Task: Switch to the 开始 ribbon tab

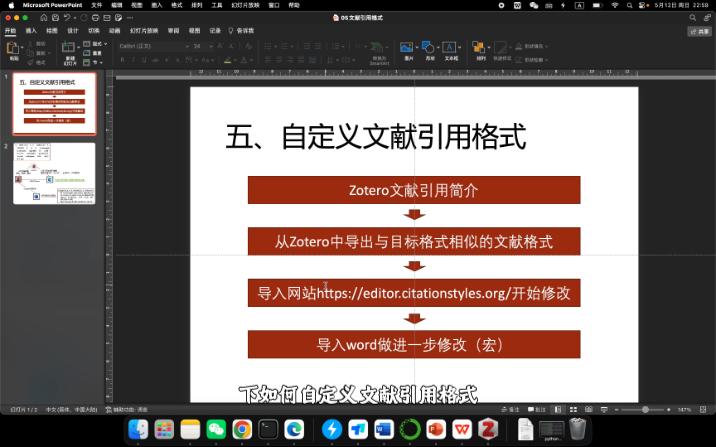Action: tap(10, 31)
